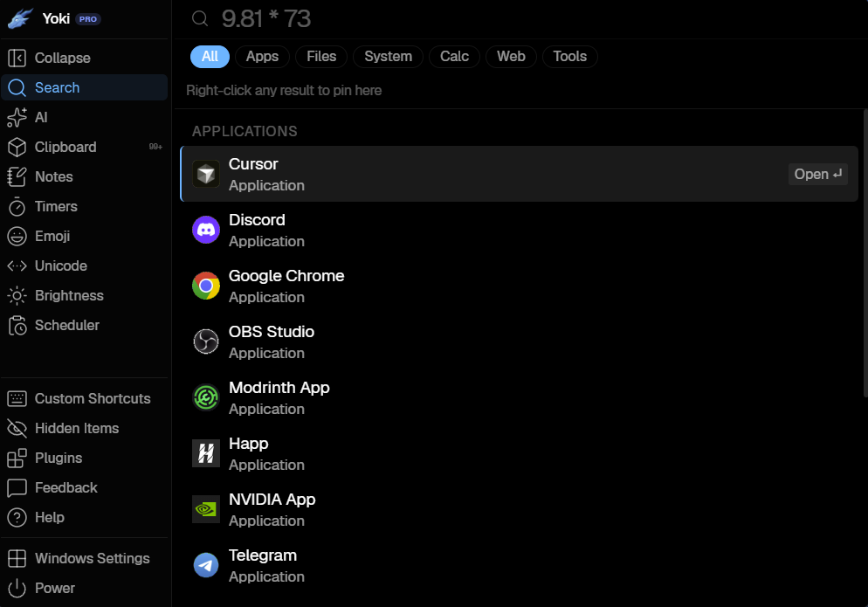This screenshot has width=868, height=607.
Task: Switch to the Web filter tab
Action: coord(511,57)
